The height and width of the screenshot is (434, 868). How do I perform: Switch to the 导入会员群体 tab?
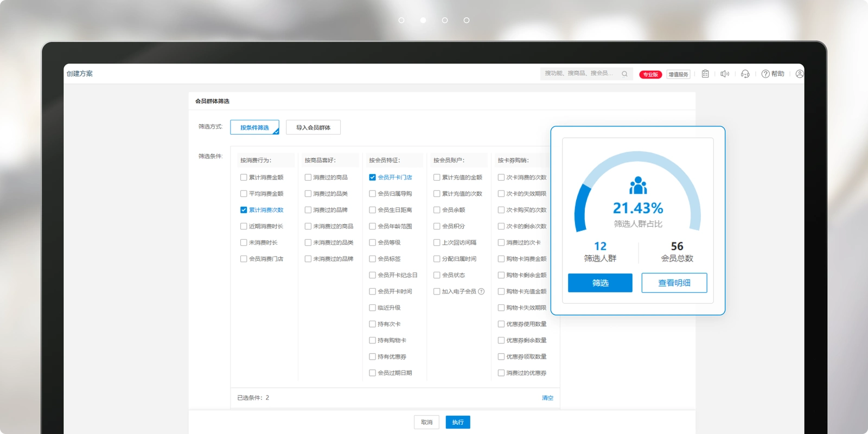click(x=313, y=127)
